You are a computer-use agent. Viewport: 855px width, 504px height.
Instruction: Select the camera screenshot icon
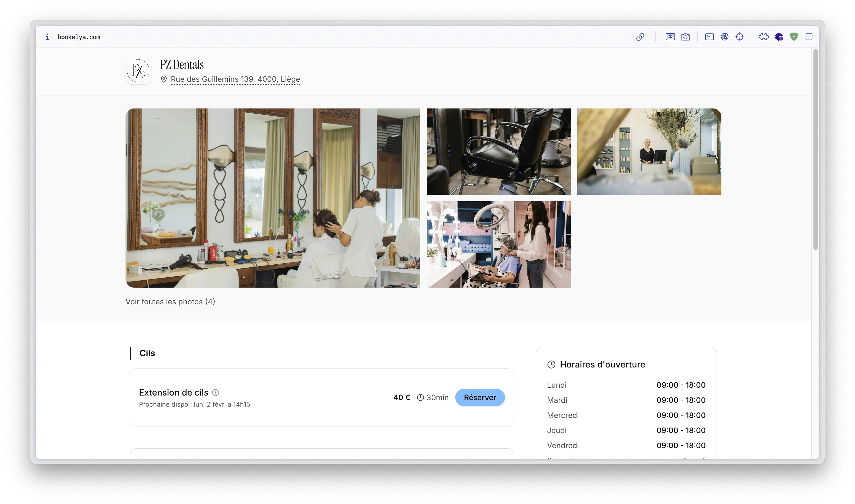(686, 37)
